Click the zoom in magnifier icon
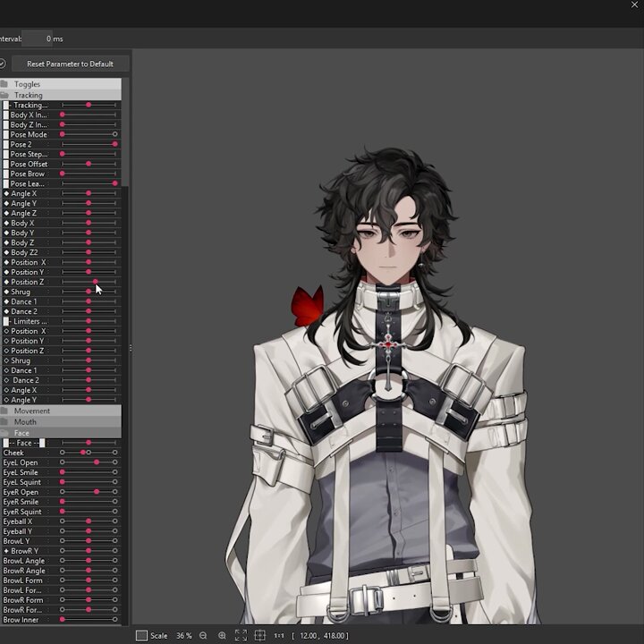Viewport: 644px width, 644px height. click(x=222, y=635)
